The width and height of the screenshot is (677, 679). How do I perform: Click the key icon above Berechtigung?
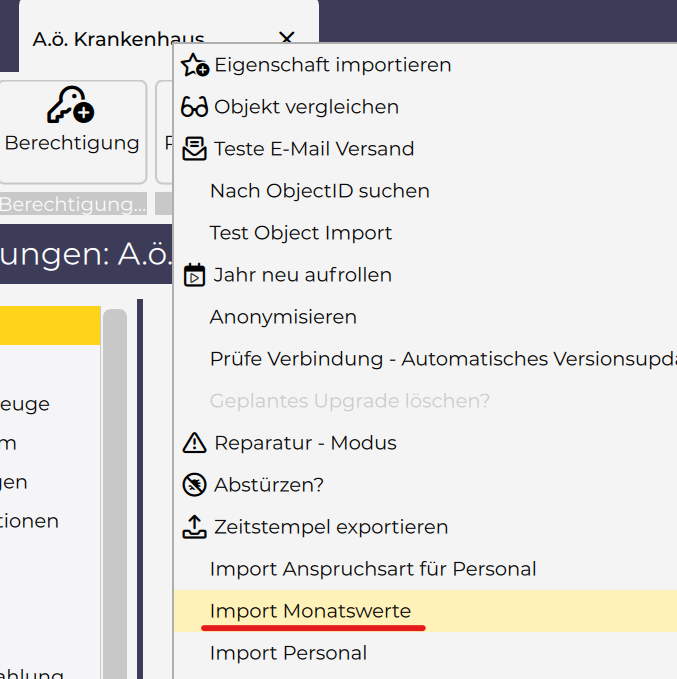point(70,105)
